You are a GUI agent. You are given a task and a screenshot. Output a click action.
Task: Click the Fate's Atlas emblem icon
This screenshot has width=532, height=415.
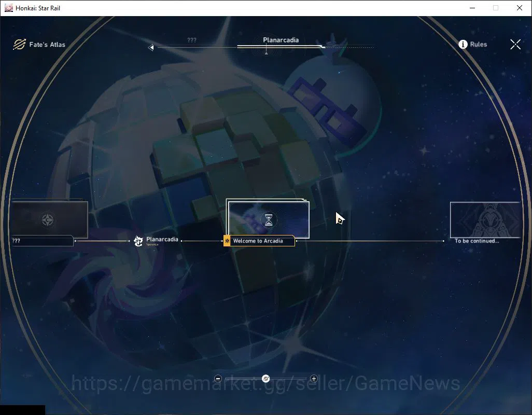[19, 44]
